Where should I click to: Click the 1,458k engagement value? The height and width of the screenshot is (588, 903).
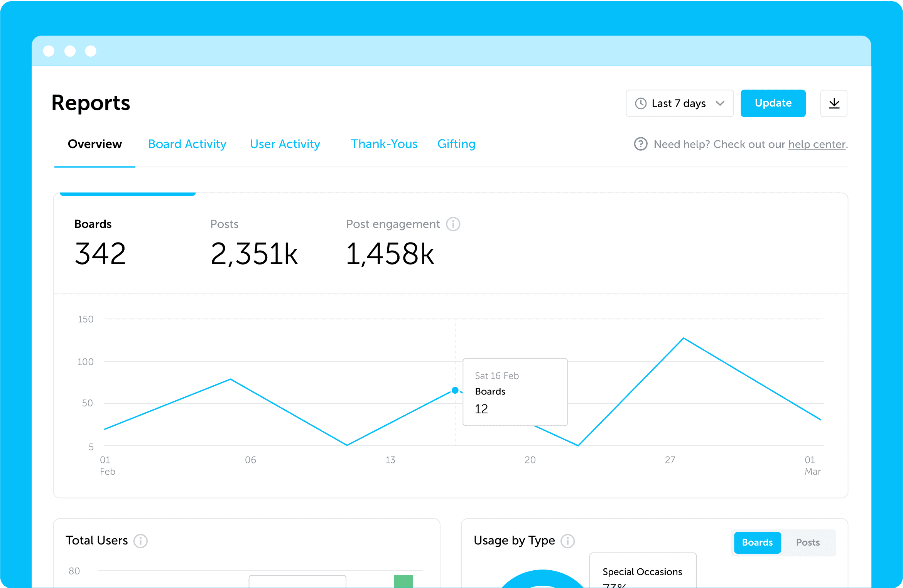point(390,254)
